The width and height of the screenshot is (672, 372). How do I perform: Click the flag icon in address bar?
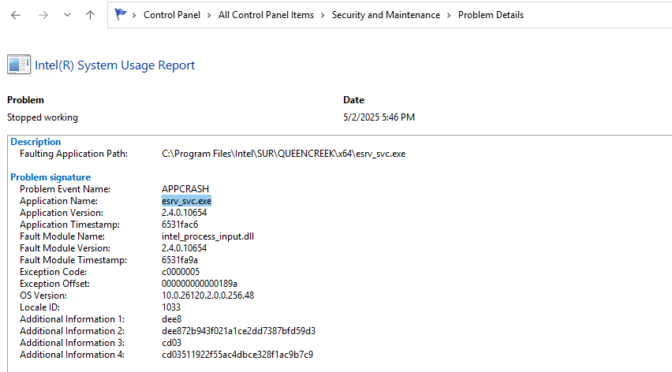[x=120, y=14]
